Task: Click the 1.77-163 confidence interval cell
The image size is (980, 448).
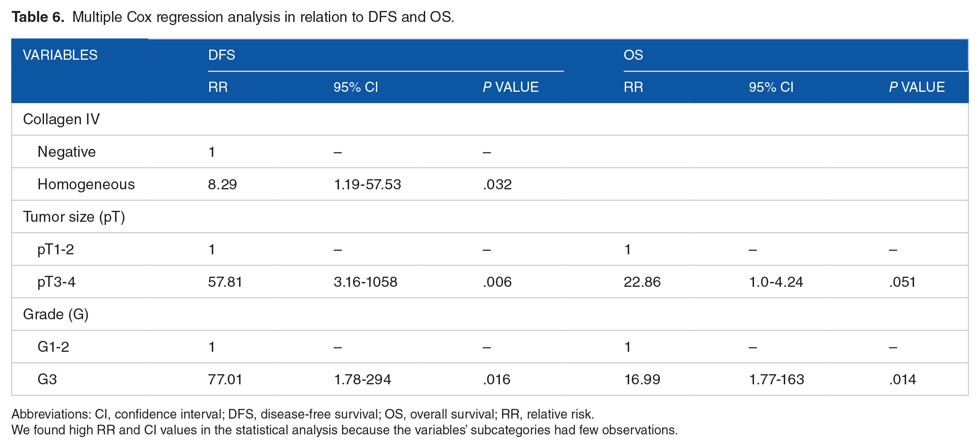Action: coord(776,379)
